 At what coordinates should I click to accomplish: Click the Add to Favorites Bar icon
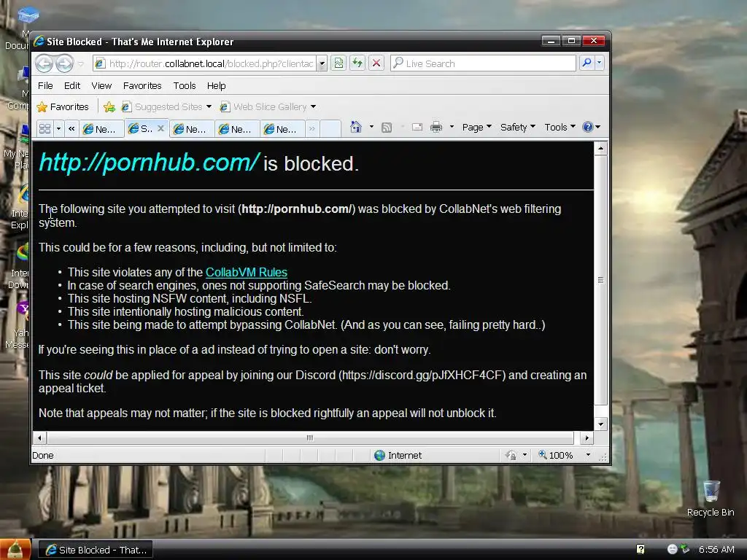(109, 106)
